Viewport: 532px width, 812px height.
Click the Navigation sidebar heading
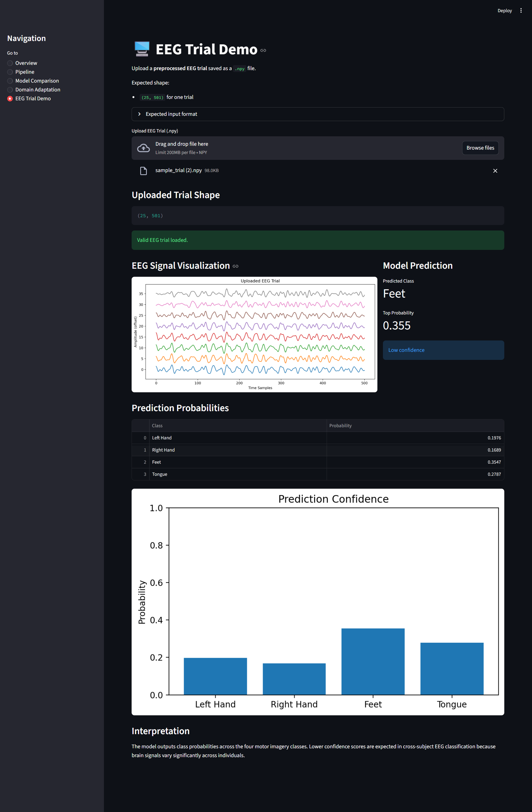[x=26, y=38]
